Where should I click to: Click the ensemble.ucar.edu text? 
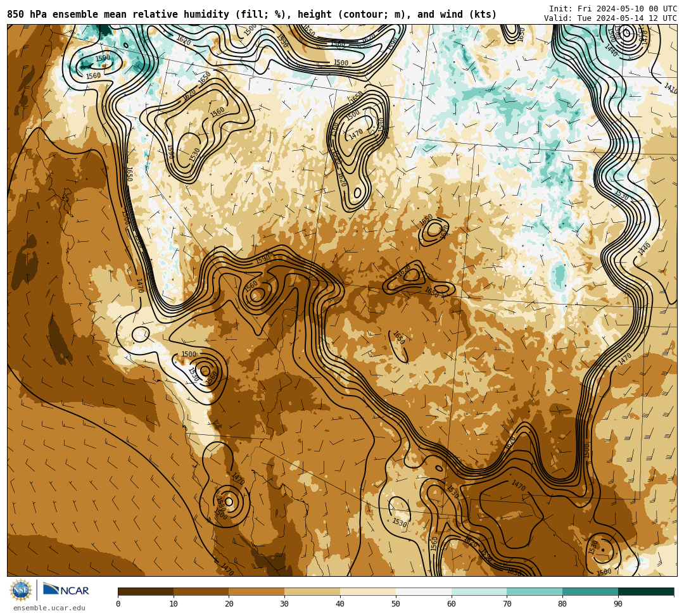(x=49, y=608)
